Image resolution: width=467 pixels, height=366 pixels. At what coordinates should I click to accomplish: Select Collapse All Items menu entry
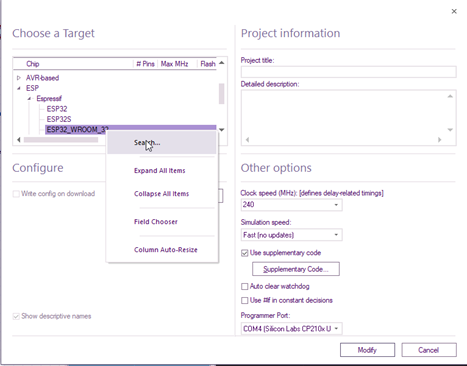point(162,194)
